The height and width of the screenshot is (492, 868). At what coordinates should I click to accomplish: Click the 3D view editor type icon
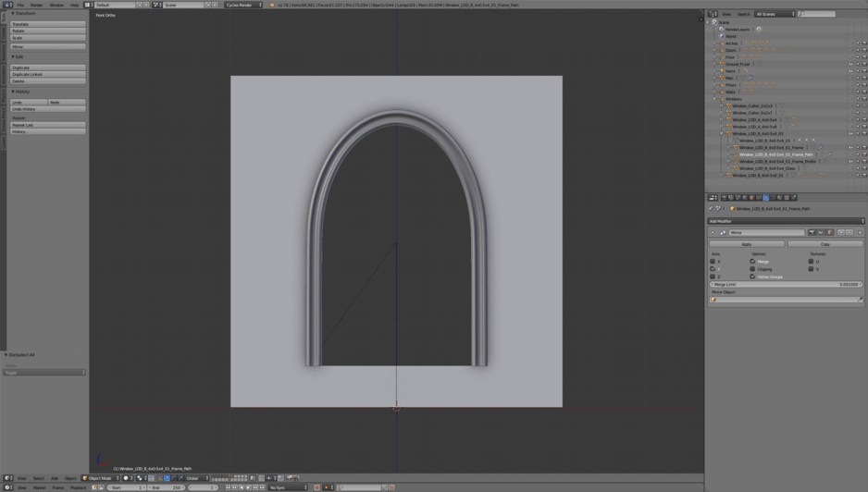pyautogui.click(x=8, y=478)
